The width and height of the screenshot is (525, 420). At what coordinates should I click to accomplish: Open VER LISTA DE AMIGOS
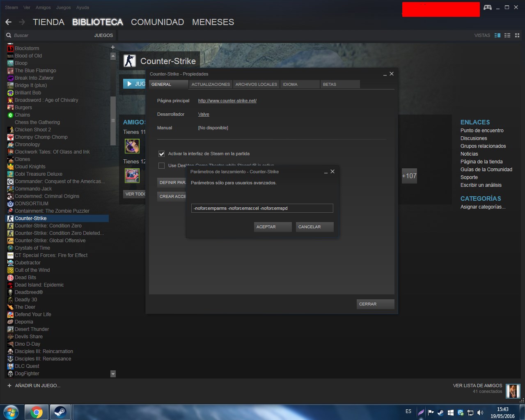coord(477,386)
